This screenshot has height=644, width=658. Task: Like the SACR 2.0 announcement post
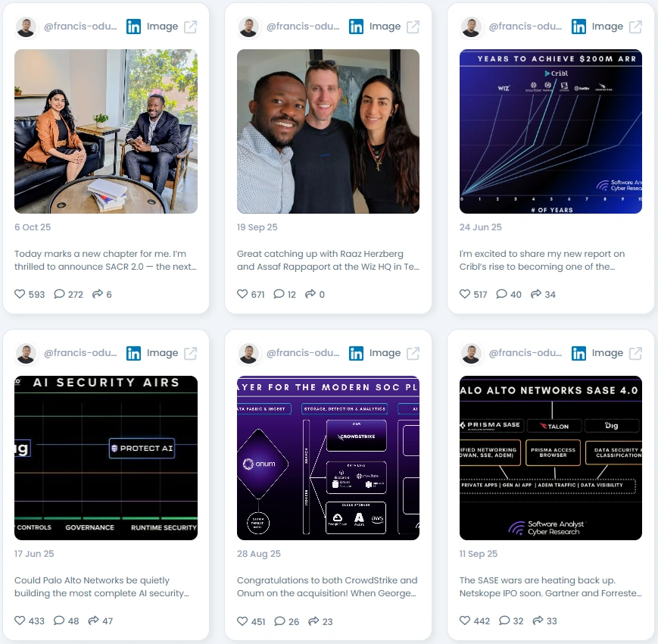click(20, 294)
